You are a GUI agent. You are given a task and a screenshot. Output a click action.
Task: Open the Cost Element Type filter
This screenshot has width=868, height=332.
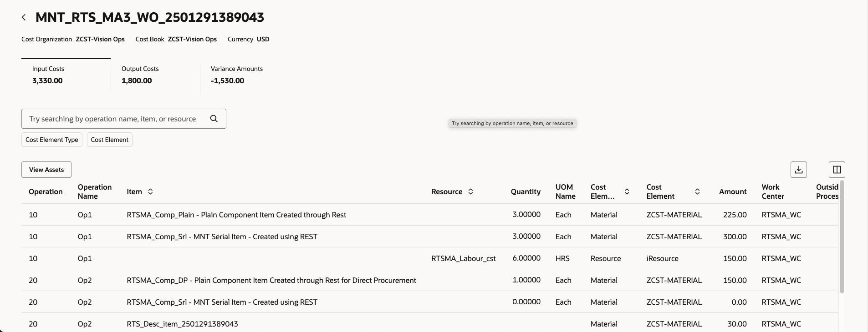pos(52,140)
